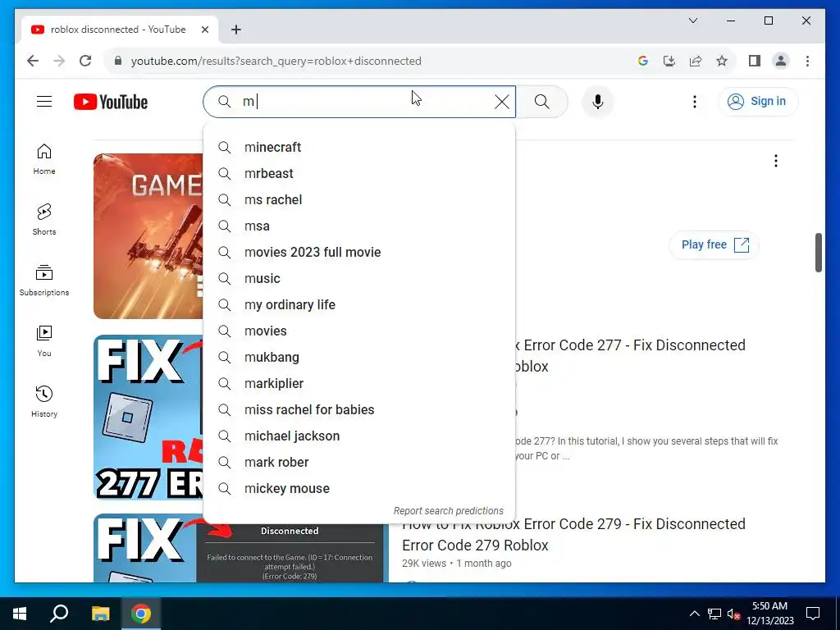Select suggestion mrbeast
Screen dimensions: 840x630
359,174
